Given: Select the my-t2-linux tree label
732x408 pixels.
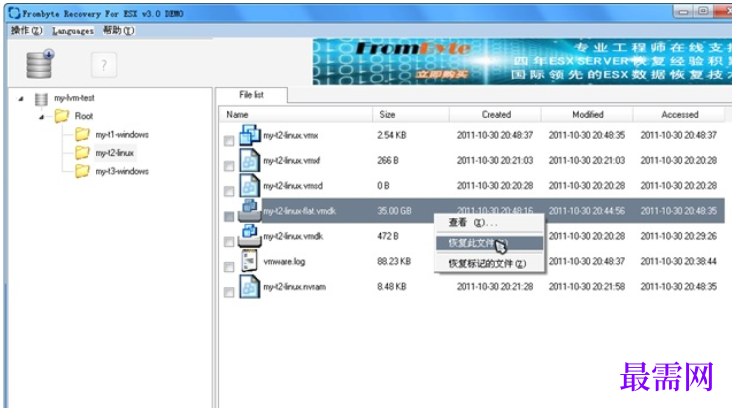Looking at the screenshot, I should pos(114,153).
